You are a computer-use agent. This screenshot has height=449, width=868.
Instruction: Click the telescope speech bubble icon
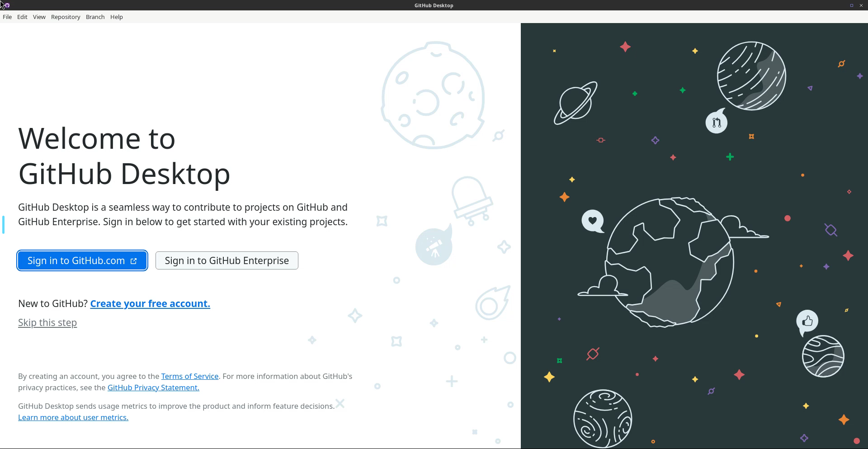[x=434, y=247]
